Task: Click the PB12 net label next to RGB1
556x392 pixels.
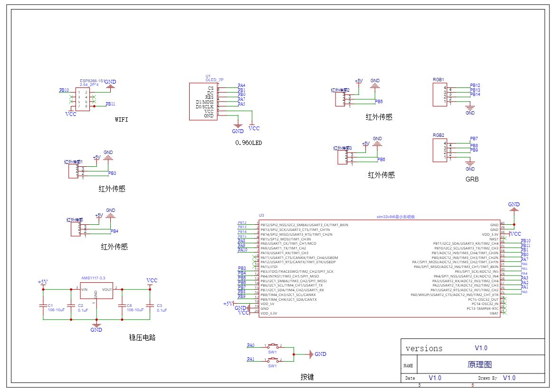Action: click(475, 86)
